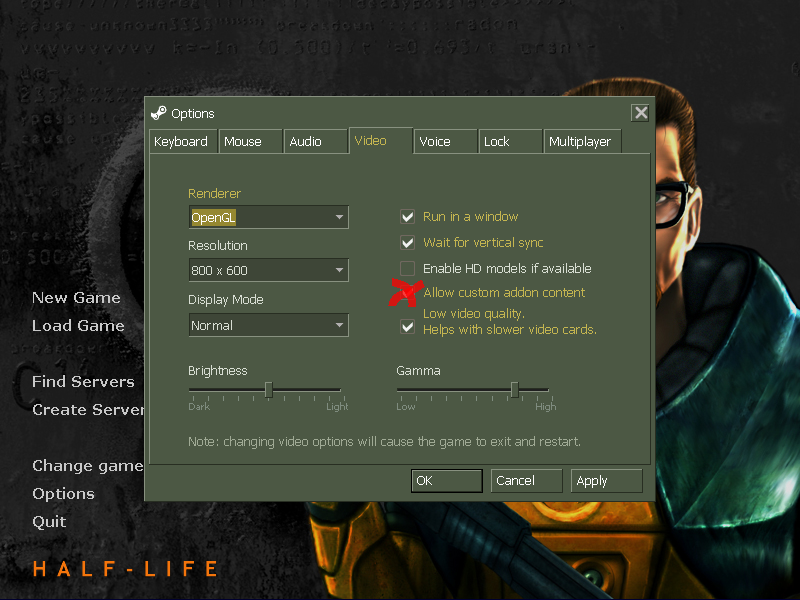Start a New Game from main menu
The width and height of the screenshot is (800, 600).
(76, 297)
